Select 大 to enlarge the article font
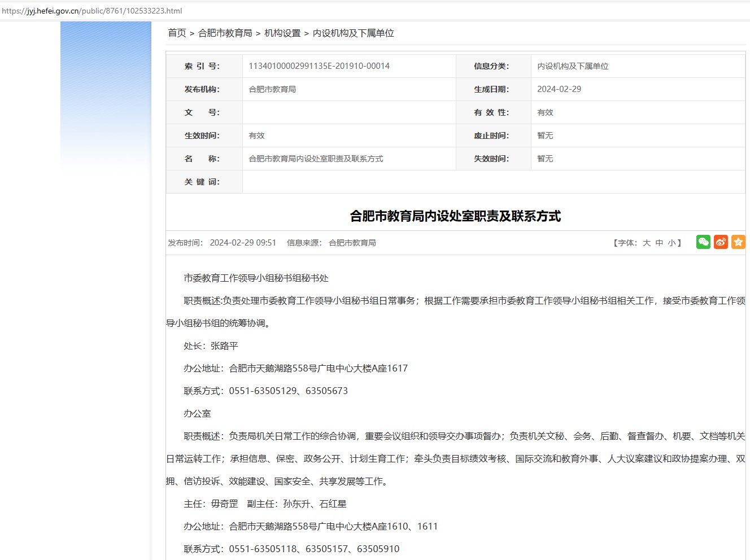Screen dimensions: 750x560 [x=647, y=242]
